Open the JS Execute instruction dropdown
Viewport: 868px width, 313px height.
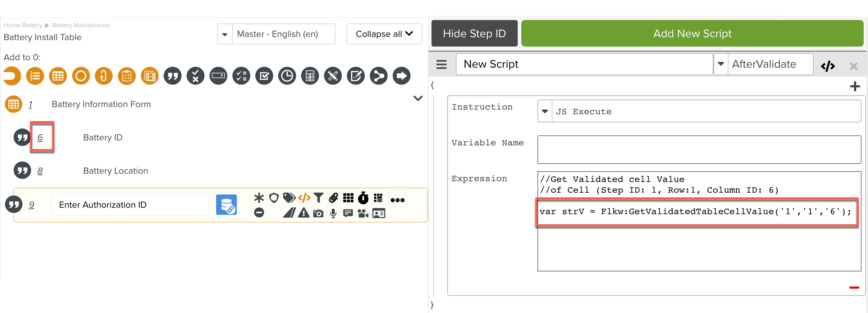click(x=545, y=111)
